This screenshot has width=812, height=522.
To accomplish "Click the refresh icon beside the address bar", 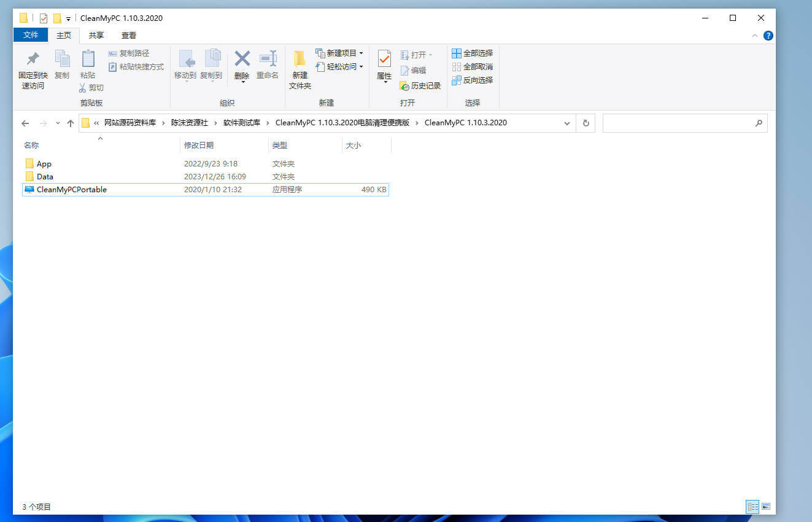I will (585, 123).
